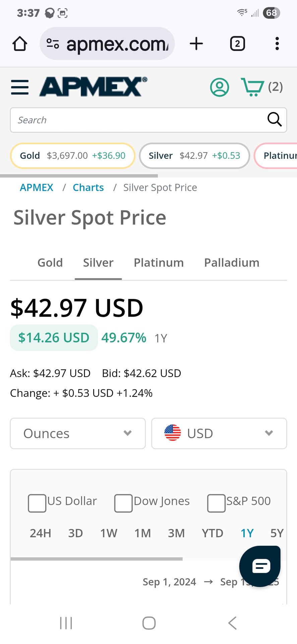Viewport: 297px width, 644px height.
Task: Tap the Gold spot price pill
Action: pos(73,156)
